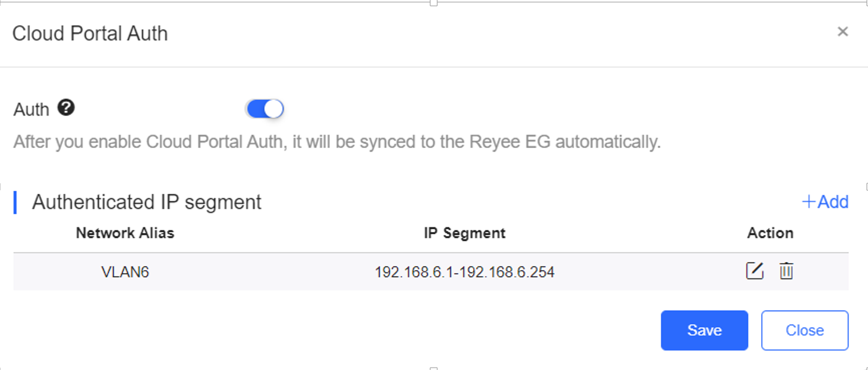868x370 pixels.
Task: Add a new authenticated IP segment
Action: click(x=825, y=202)
